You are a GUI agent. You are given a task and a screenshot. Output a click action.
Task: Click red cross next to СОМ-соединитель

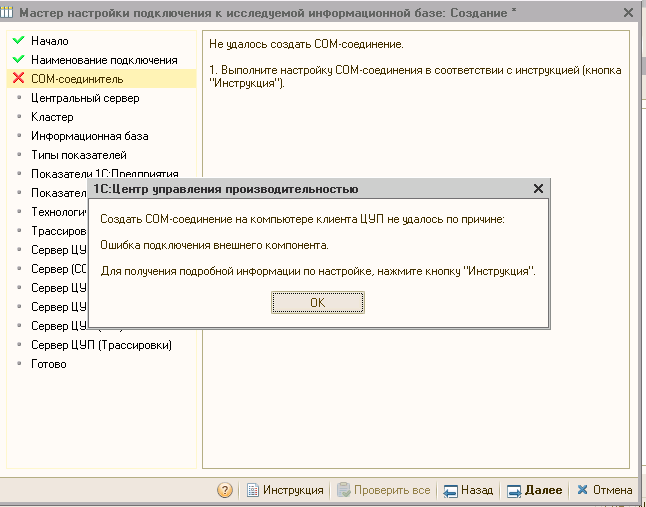(x=19, y=78)
